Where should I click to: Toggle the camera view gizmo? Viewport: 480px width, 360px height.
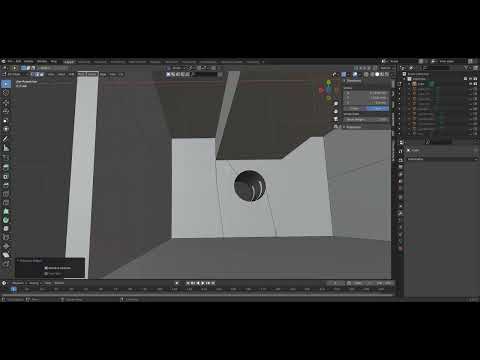[336, 119]
